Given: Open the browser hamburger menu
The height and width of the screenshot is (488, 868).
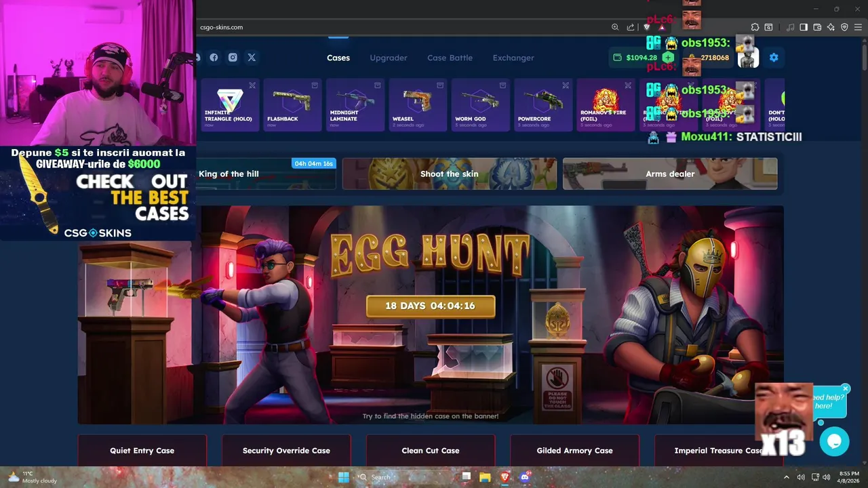Looking at the screenshot, I should [x=858, y=27].
